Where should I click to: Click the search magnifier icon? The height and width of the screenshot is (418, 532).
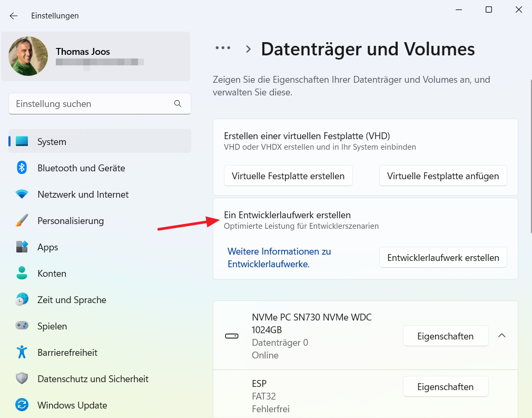[178, 103]
